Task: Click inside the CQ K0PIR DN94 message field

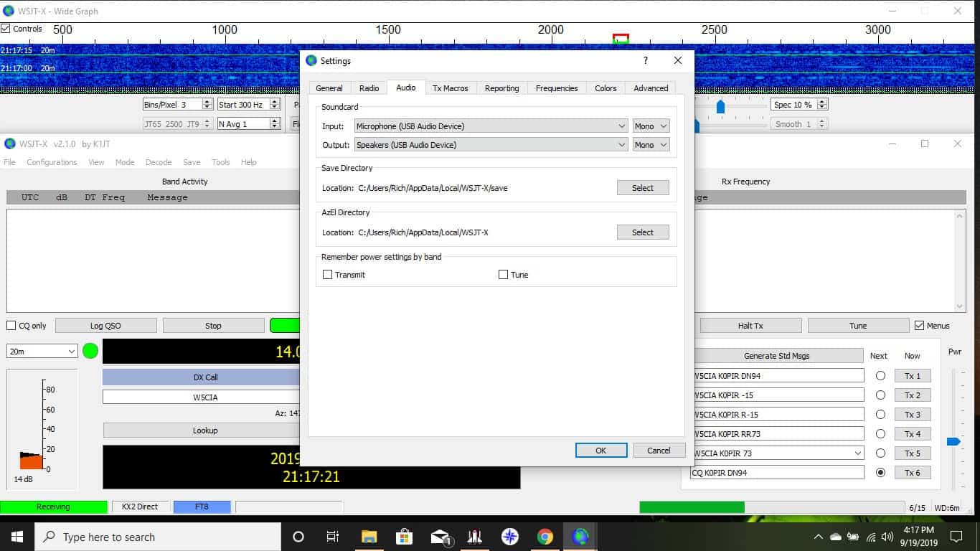Action: coord(777,472)
